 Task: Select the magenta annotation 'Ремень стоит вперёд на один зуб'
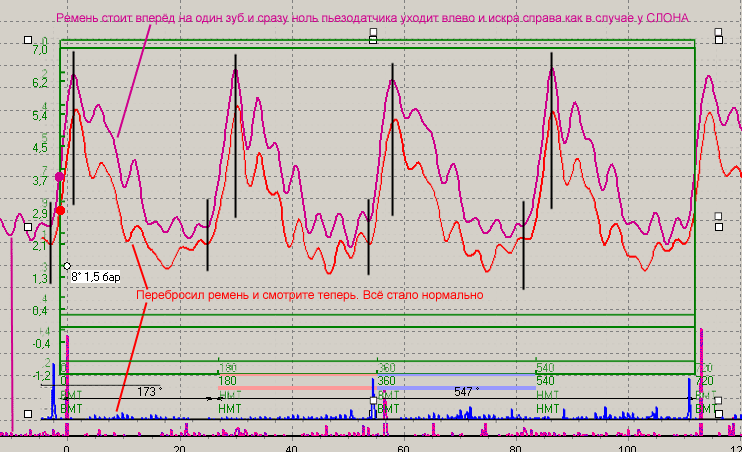150,18
